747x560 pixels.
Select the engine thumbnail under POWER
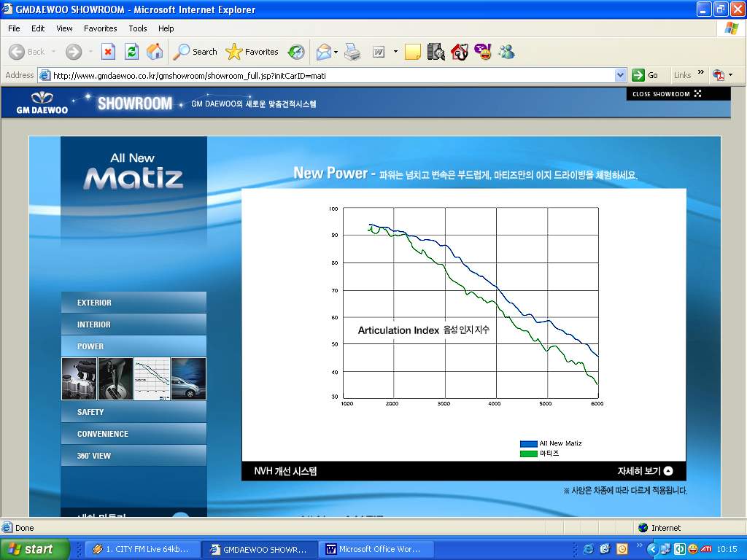click(x=79, y=379)
